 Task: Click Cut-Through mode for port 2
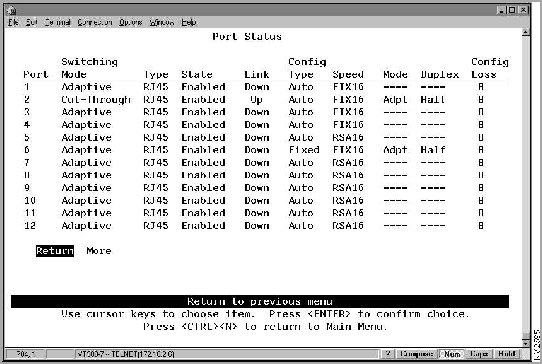(96, 100)
